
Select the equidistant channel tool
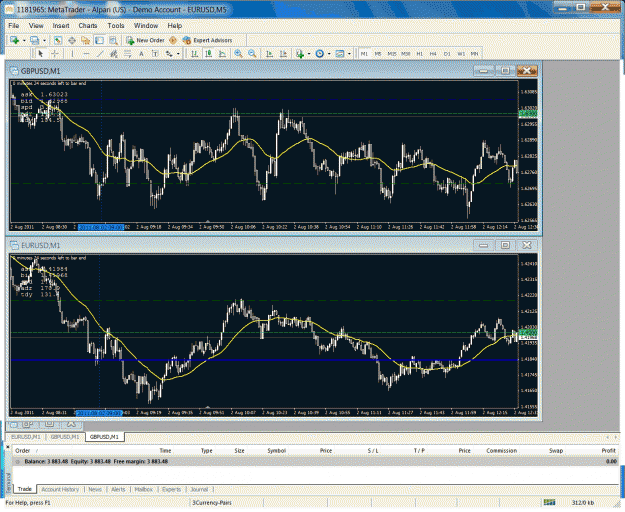click(x=114, y=54)
